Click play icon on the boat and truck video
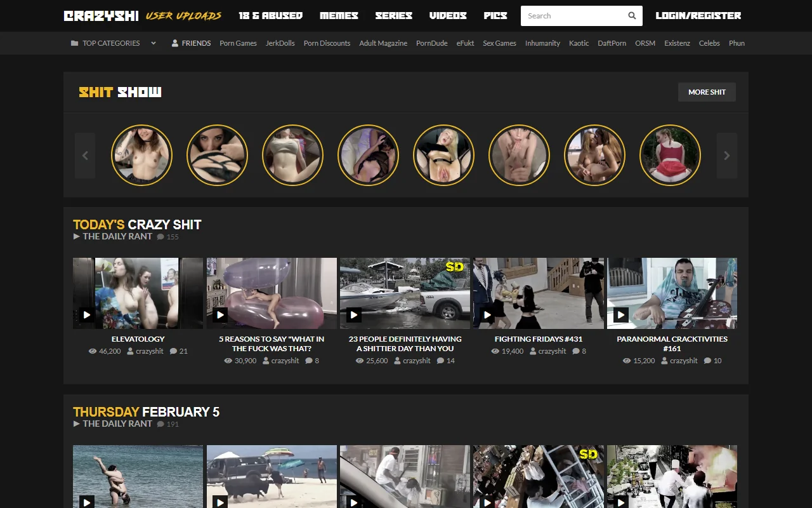The image size is (812, 508). (x=354, y=315)
